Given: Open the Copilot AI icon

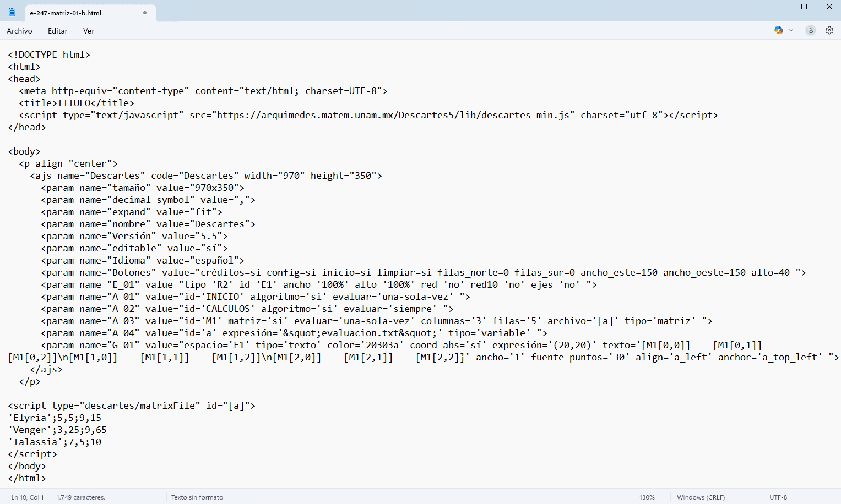Looking at the screenshot, I should [778, 31].
